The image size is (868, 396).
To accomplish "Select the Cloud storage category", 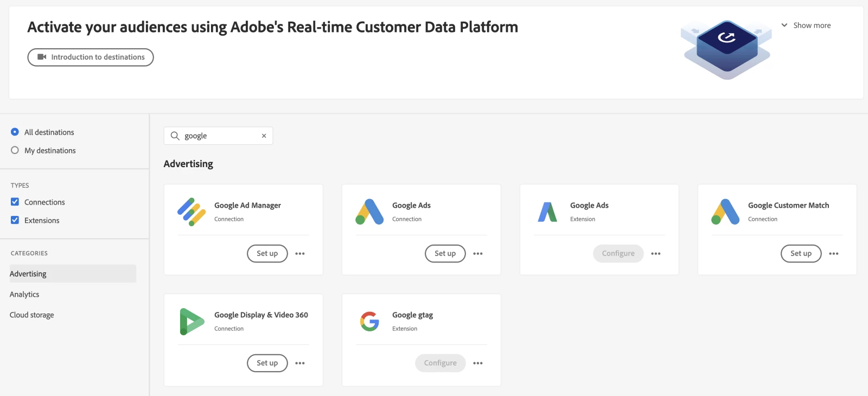I will pyautogui.click(x=31, y=315).
